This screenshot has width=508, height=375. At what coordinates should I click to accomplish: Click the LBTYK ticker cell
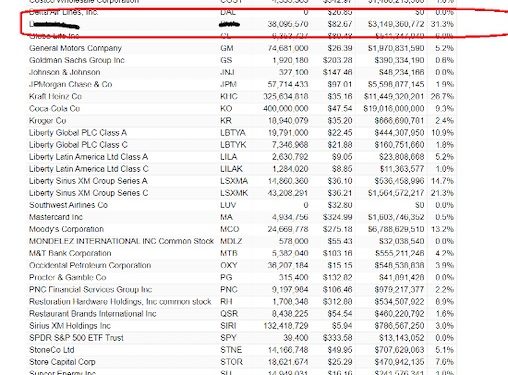[x=233, y=145]
